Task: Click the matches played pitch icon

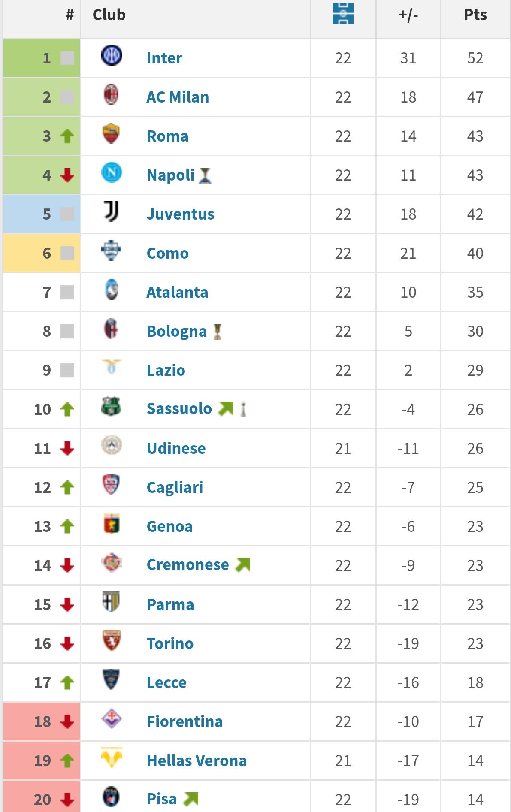Action: tap(343, 14)
